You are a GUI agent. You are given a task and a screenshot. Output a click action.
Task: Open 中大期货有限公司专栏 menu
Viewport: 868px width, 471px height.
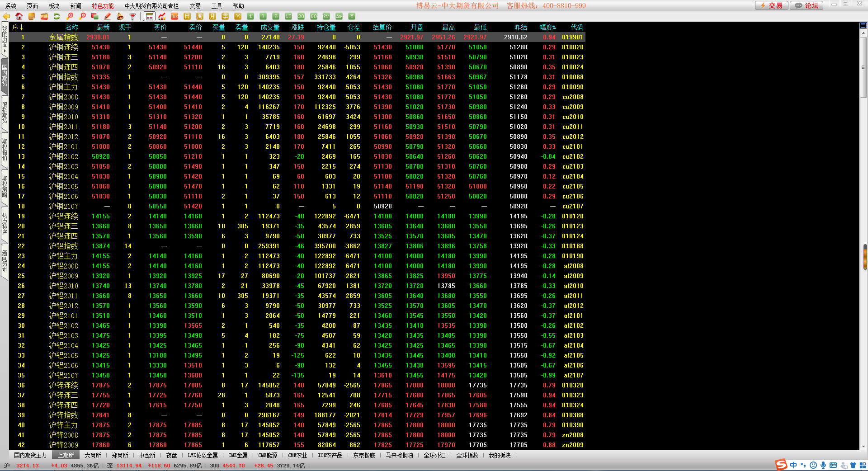[x=152, y=6]
